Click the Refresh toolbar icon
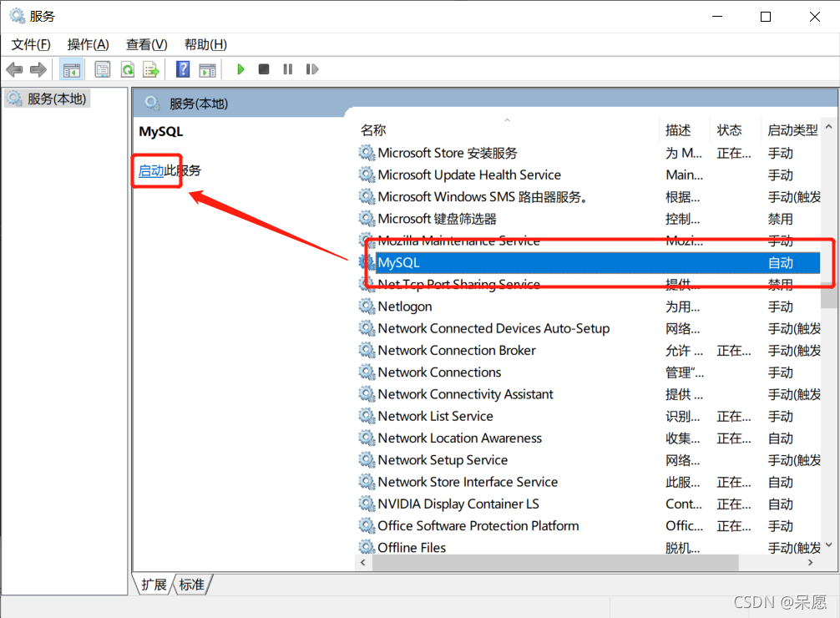Screen dimensions: 840x618 [128, 69]
